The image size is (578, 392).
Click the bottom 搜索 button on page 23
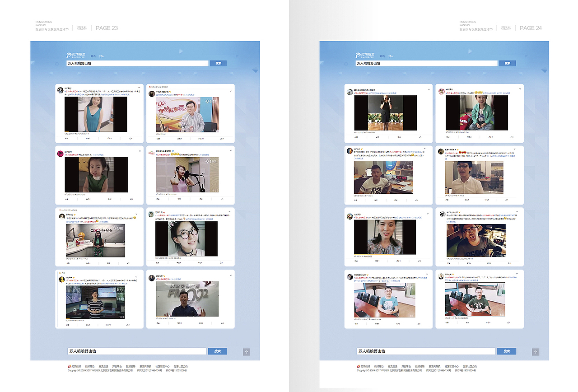[218, 351]
